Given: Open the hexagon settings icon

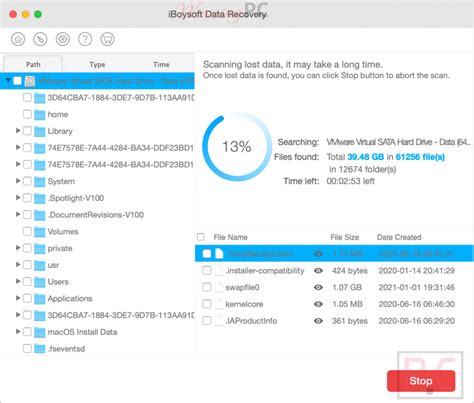Looking at the screenshot, I should click(63, 39).
